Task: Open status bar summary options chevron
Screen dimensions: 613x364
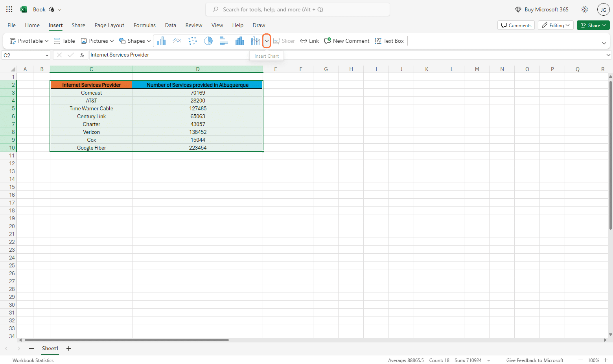Action: (488, 360)
